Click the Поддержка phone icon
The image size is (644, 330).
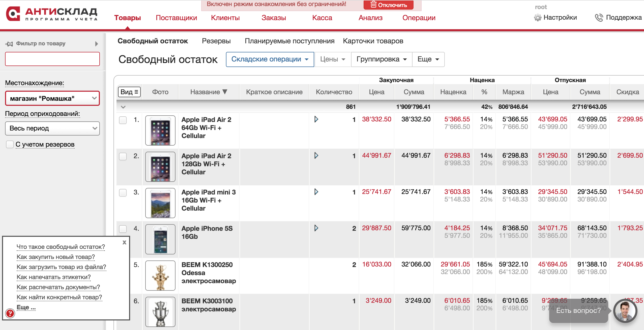(x=599, y=18)
